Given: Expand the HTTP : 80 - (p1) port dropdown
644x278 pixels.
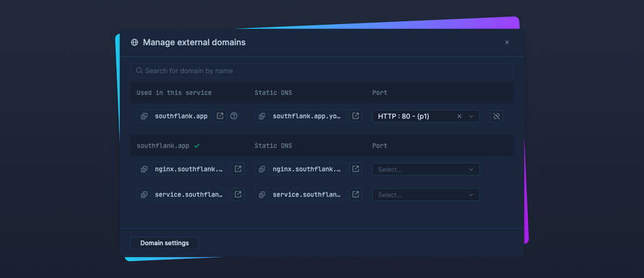Looking at the screenshot, I should point(471,116).
